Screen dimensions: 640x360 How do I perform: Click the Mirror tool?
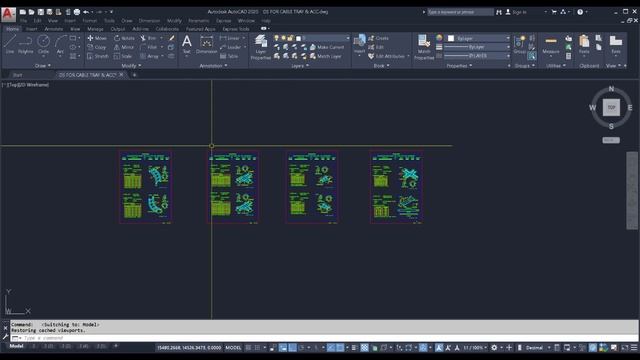(124, 47)
